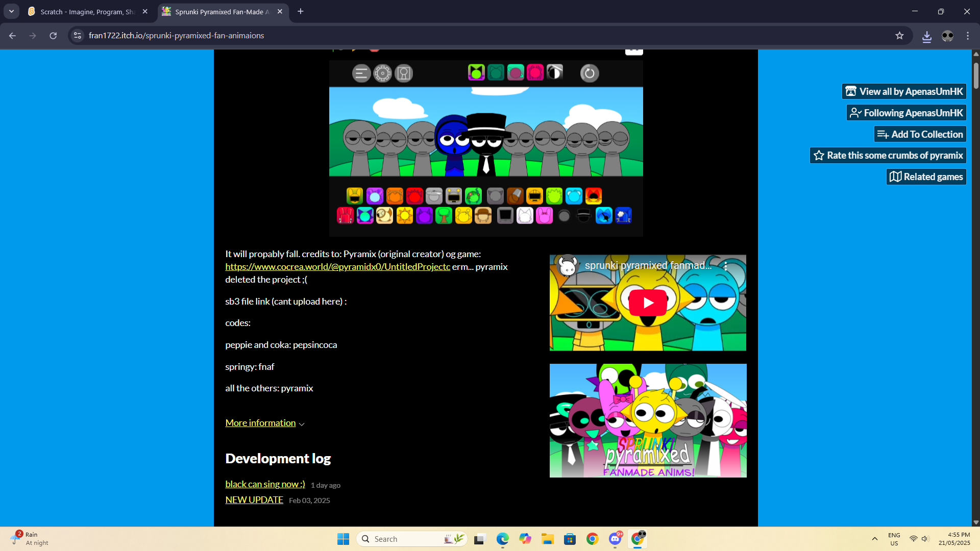The image size is (980, 551).
Task: Pick the clock-face character icon
Action: point(385,216)
